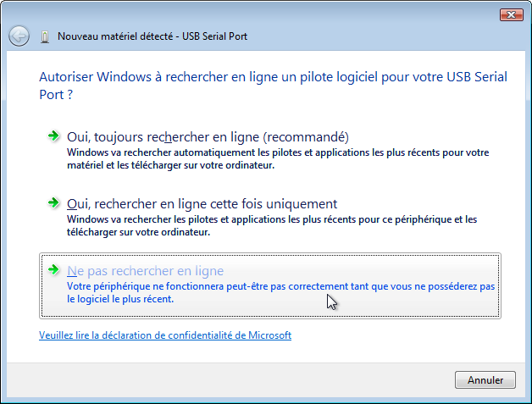Click description 'Votre périphérique ne fonctionnera peut-être pas'

tap(281, 292)
